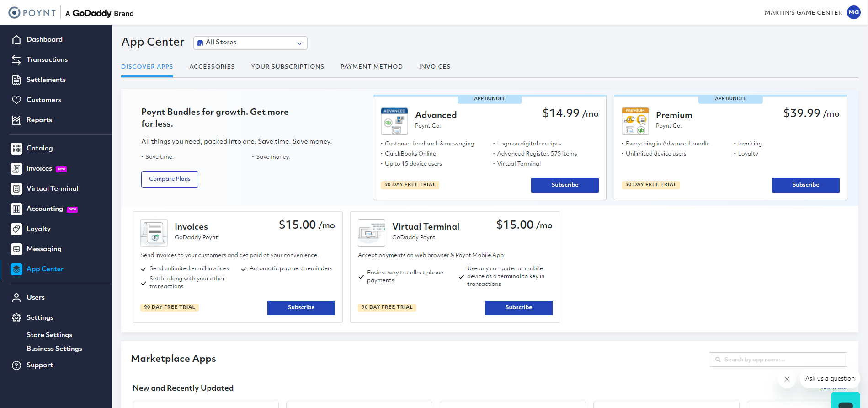Click the Advanced bundle's 30 day free trial badge
The width and height of the screenshot is (868, 408).
[410, 185]
